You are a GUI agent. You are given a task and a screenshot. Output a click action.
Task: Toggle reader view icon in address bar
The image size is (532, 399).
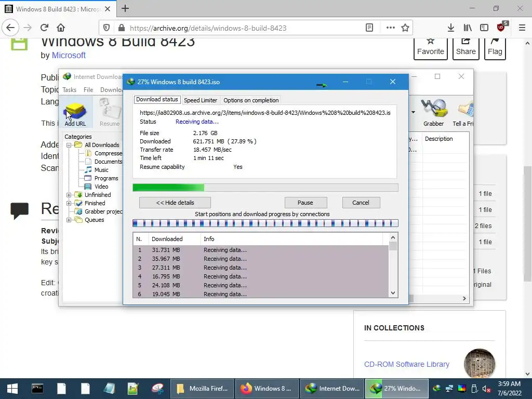click(x=369, y=28)
